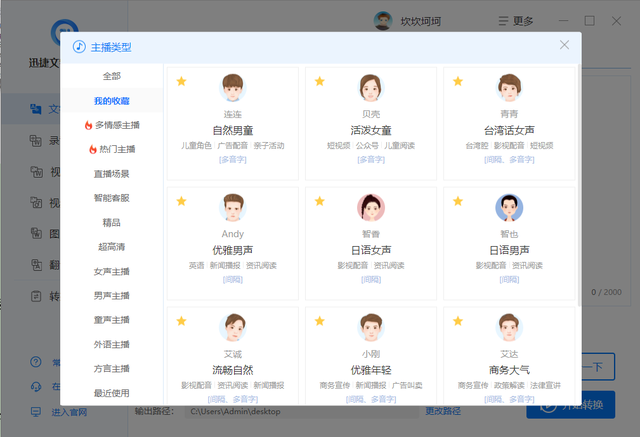Select the 贝壳 avatar icon

click(x=371, y=88)
